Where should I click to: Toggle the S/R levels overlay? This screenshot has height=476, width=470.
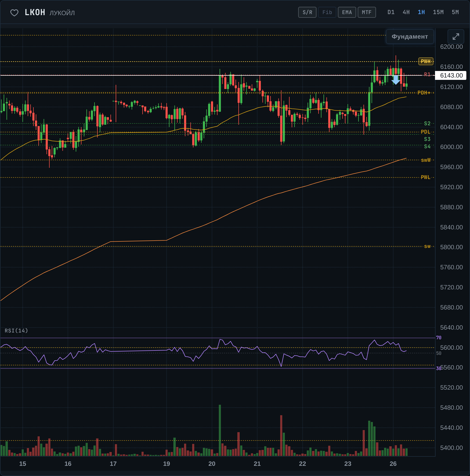(307, 12)
